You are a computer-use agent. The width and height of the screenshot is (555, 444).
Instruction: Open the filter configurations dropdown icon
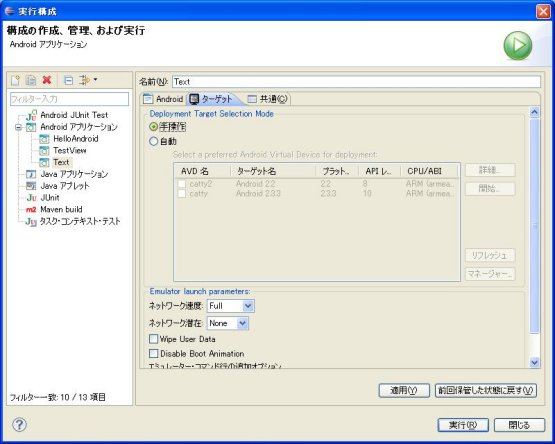(88, 80)
